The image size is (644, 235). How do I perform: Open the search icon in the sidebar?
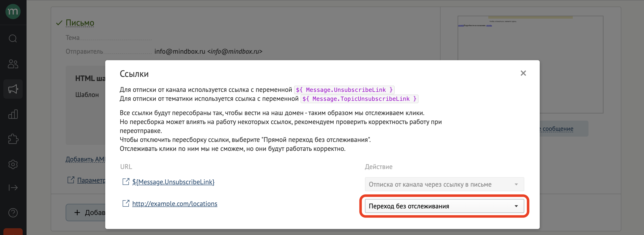click(13, 39)
